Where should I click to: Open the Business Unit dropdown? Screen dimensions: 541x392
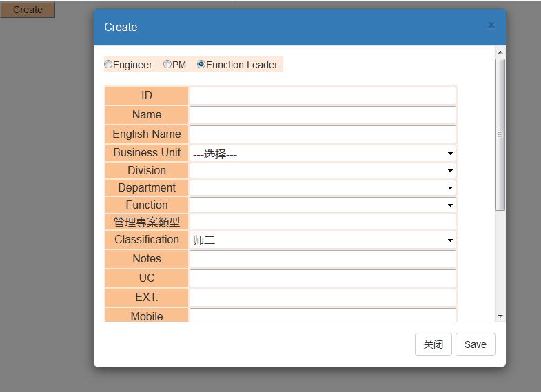pos(323,153)
